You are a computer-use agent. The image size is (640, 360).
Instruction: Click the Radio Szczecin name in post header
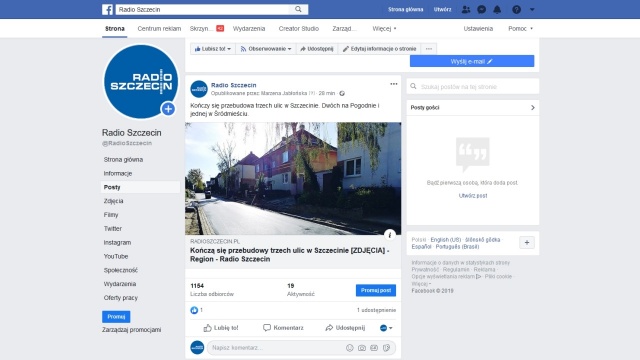233,85
